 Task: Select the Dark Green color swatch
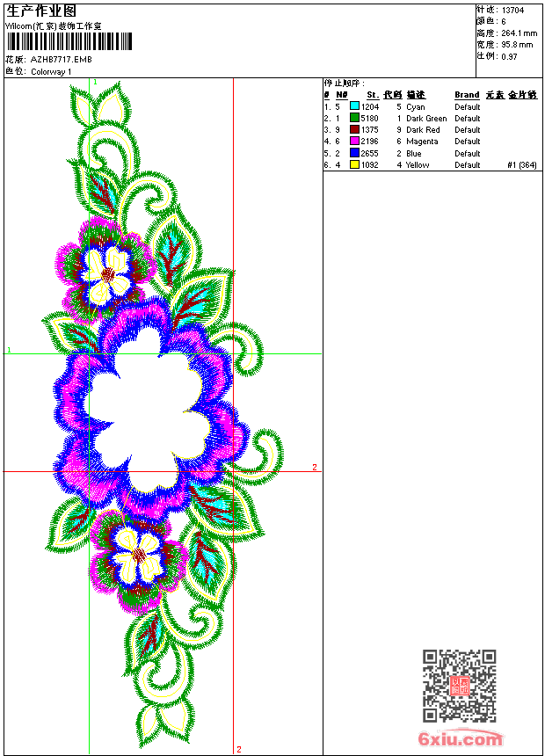354,118
